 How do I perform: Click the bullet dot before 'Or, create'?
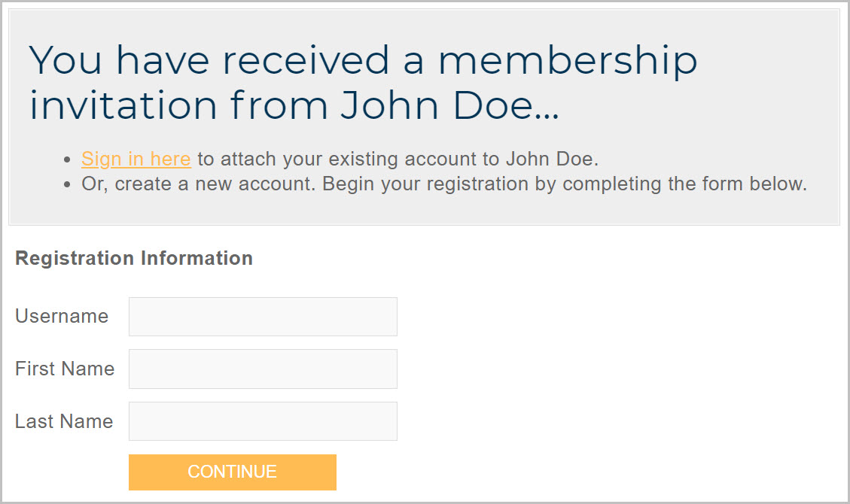pos(69,185)
